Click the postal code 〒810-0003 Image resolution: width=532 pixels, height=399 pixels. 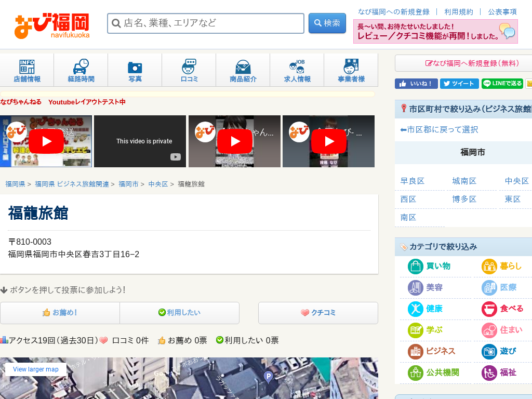[x=30, y=242]
